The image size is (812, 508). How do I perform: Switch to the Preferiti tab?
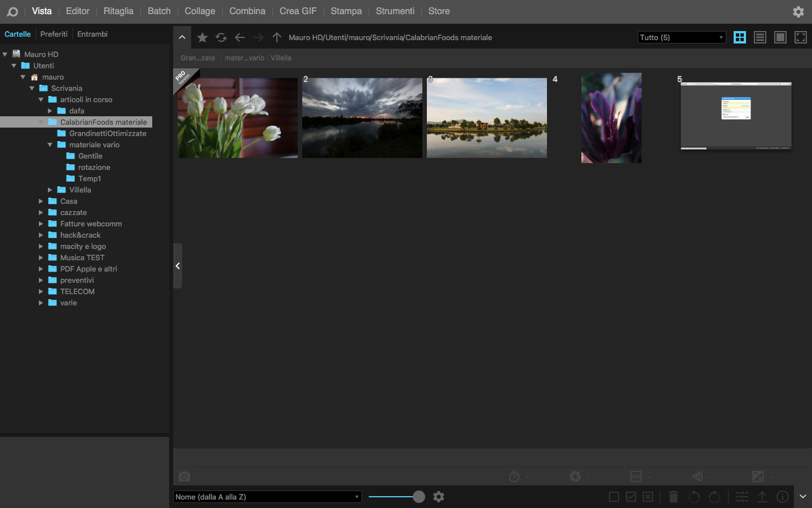[x=54, y=34]
